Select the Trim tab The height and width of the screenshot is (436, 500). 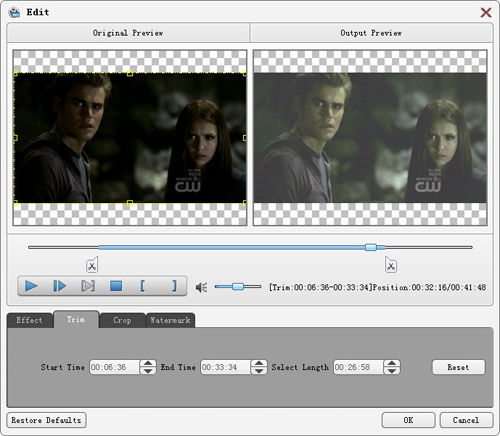tap(76, 319)
